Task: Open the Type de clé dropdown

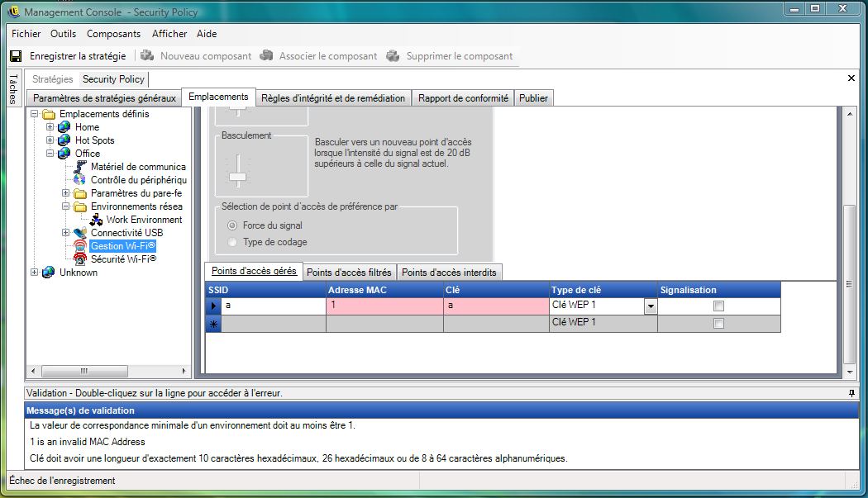Action: point(650,306)
